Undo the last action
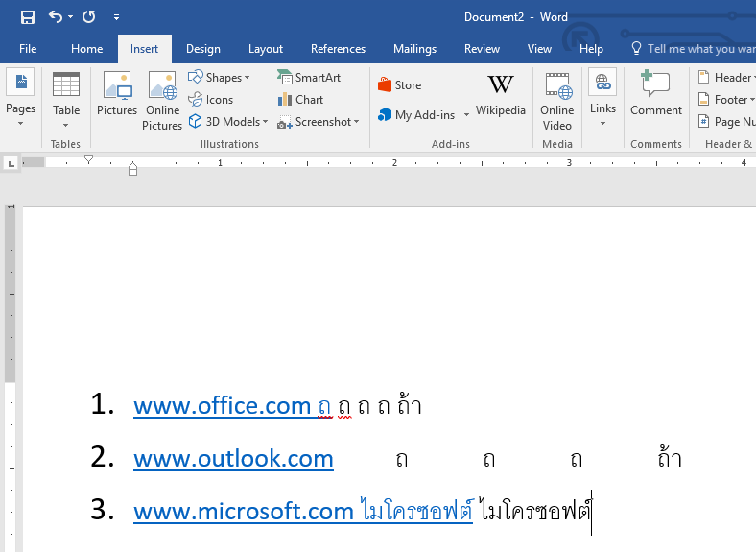 tap(56, 17)
